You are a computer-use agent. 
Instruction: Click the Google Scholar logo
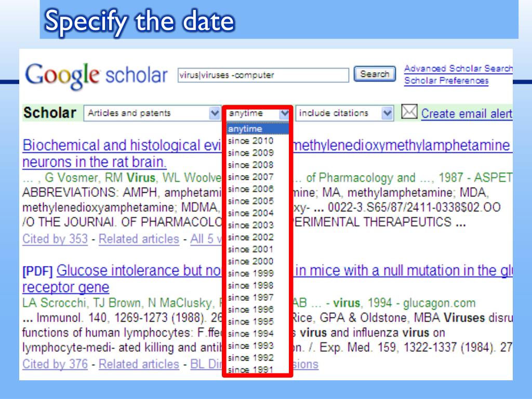[96, 76]
